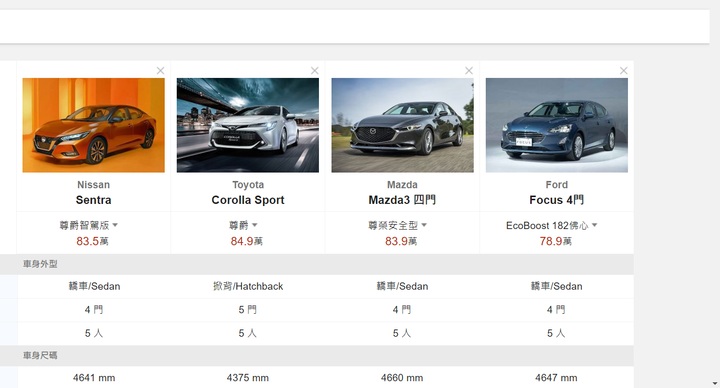
Task: Open the Mazda3 尊榮安全型 trim dropdown
Action: (398, 225)
